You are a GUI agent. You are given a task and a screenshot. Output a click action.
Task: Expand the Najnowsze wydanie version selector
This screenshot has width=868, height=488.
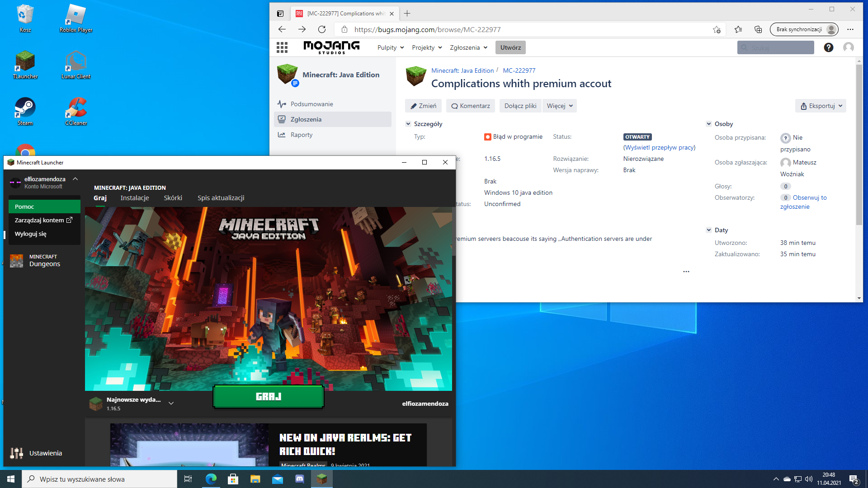[x=171, y=403]
